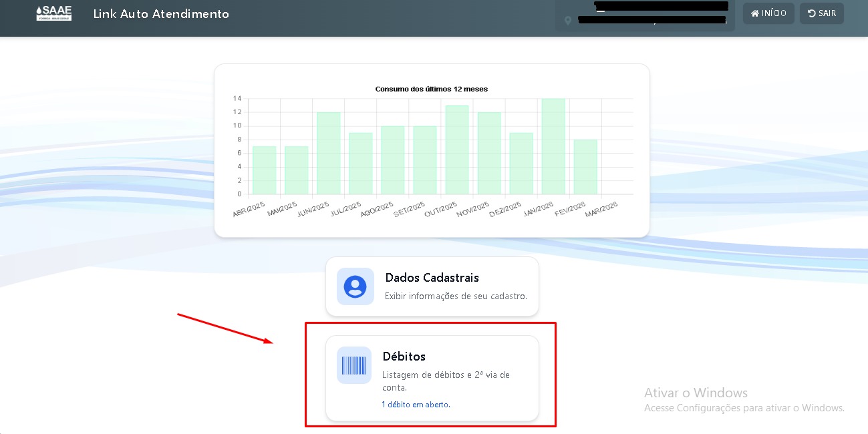
Task: Click the SAAE logo in the header
Action: [54, 13]
